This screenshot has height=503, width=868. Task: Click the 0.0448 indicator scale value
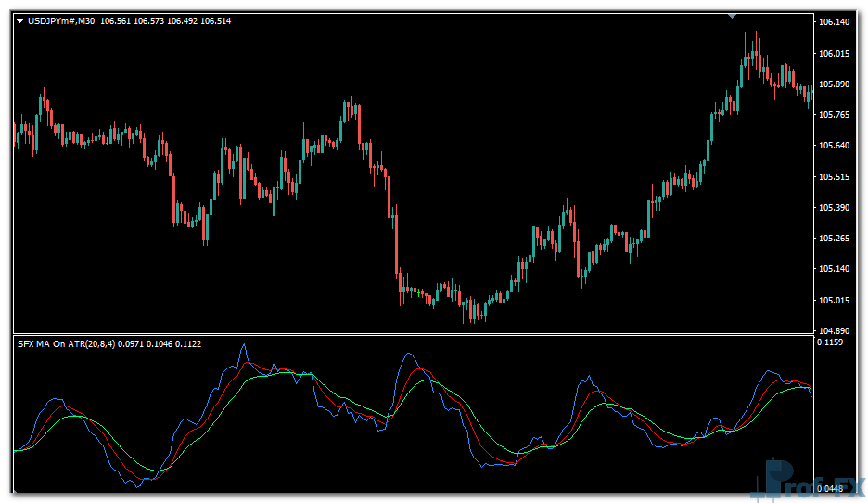(832, 489)
